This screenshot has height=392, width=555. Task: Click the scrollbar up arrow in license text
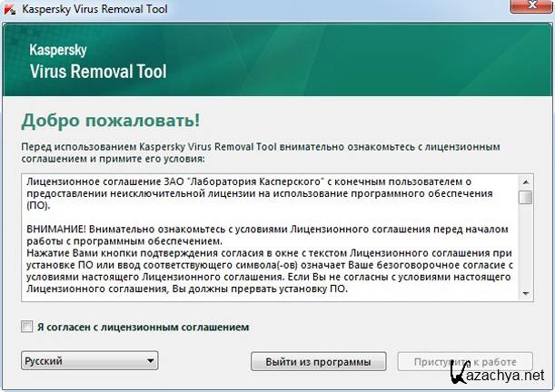tap(526, 181)
